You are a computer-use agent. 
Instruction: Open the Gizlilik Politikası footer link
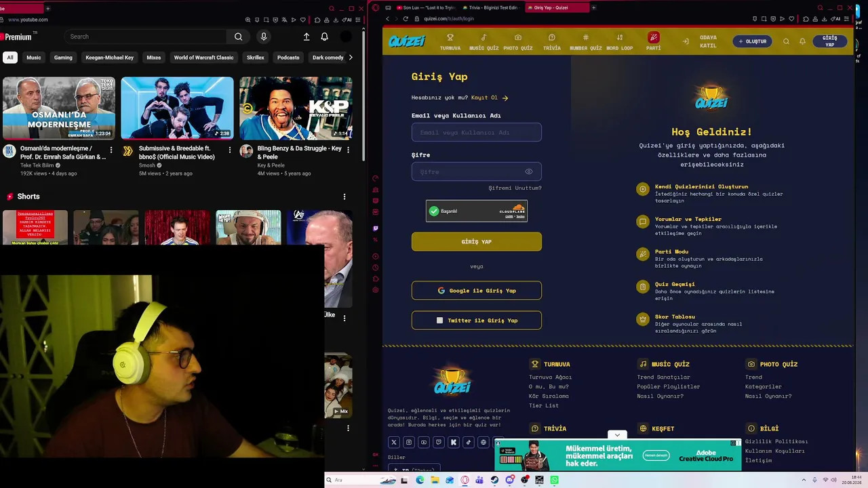(x=776, y=441)
